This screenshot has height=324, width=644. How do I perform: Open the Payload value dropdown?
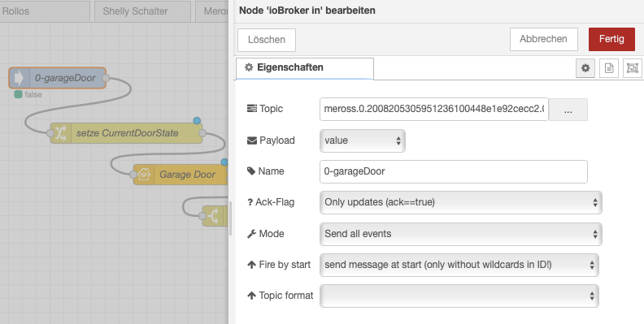[x=363, y=140]
